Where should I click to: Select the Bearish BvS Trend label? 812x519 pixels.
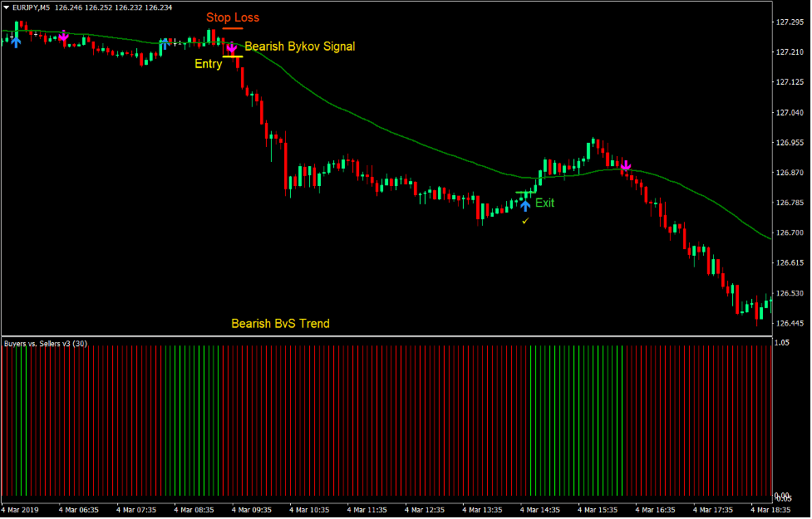click(281, 324)
